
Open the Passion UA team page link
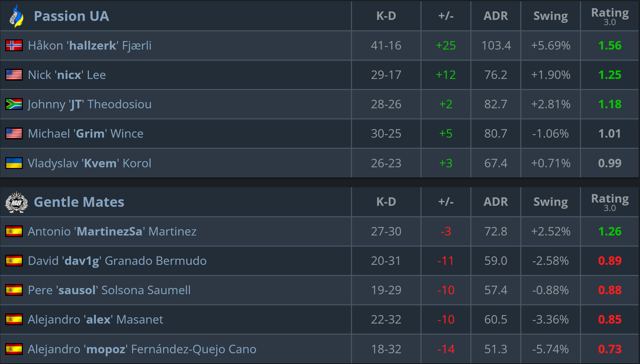71,16
